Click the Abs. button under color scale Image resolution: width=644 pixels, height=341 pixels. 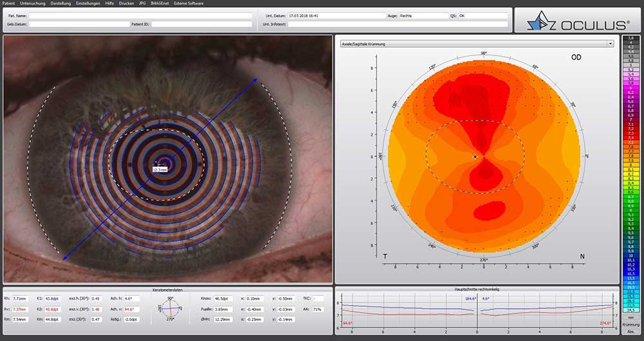click(630, 331)
